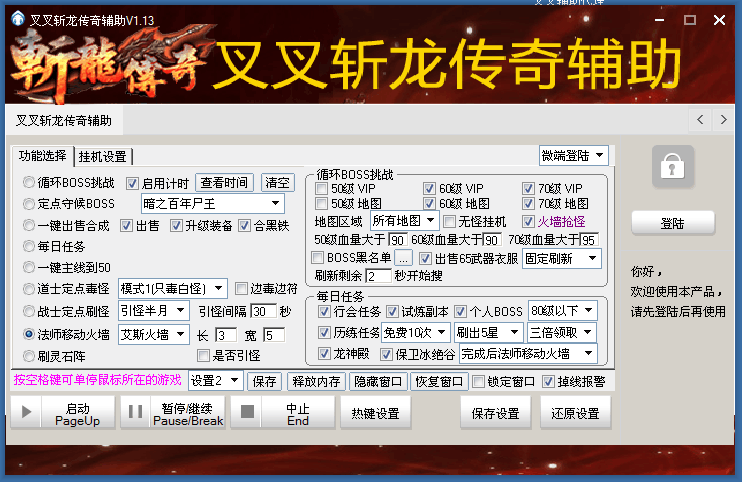This screenshot has width=742, height=482.
Task: Close the 叉叉斩龙传奇辅助 window
Action: coord(719,20)
